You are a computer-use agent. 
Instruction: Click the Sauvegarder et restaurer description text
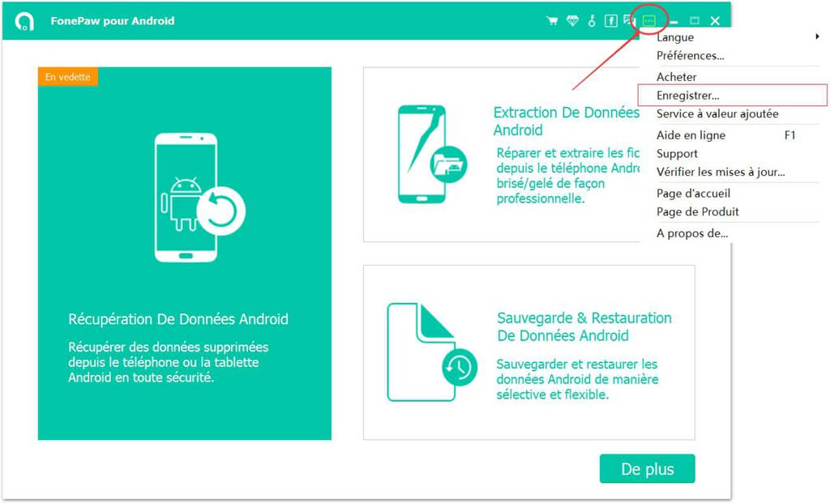click(x=577, y=379)
